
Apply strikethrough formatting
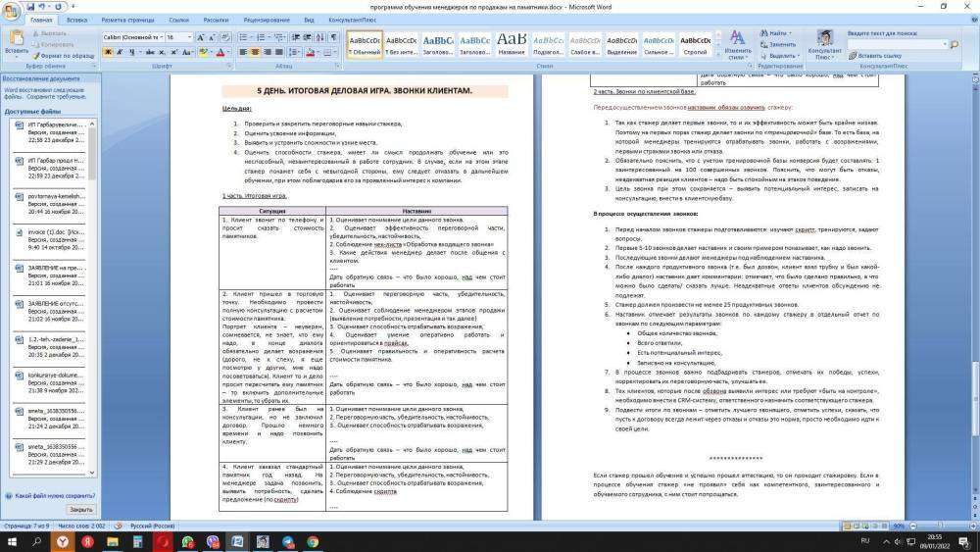(x=150, y=52)
